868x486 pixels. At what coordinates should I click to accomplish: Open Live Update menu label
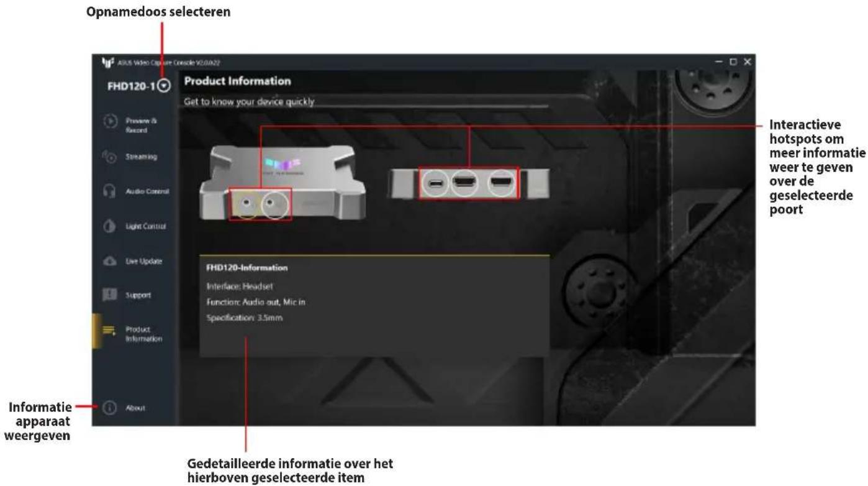[x=143, y=262]
